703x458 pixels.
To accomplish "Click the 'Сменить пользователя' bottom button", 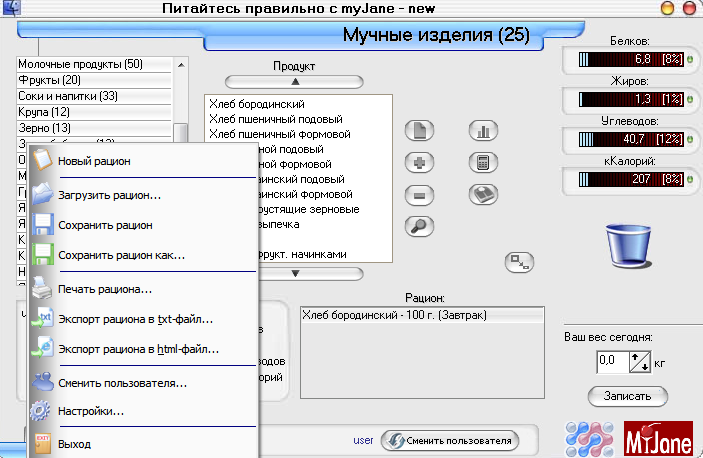I will (449, 440).
